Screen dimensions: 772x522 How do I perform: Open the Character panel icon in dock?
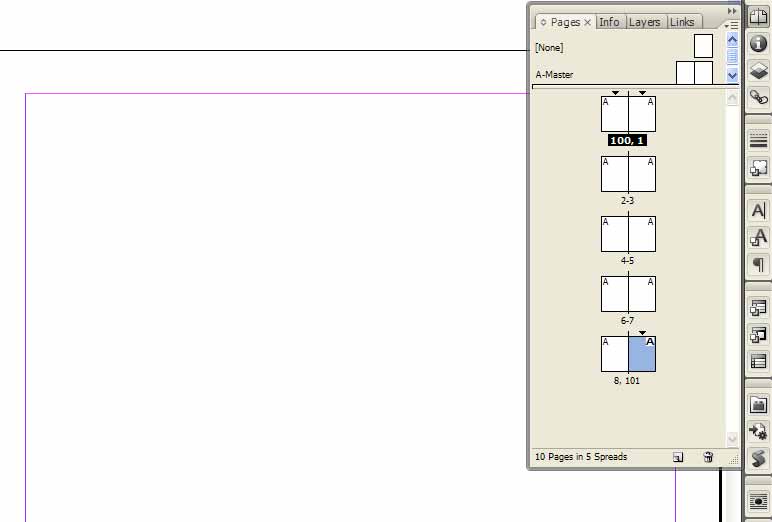pos(758,211)
